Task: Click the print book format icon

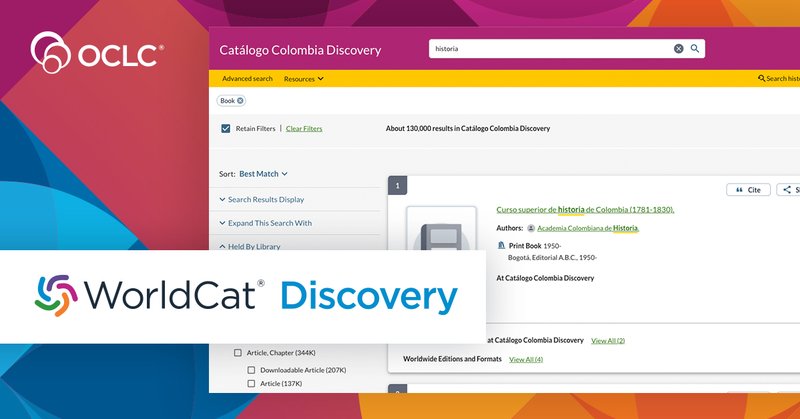Action: pyautogui.click(x=502, y=245)
